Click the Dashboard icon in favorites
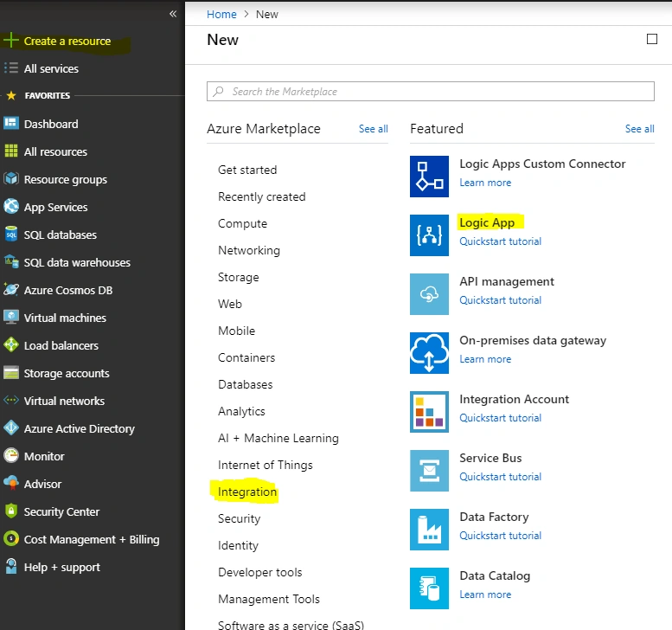Screen dimensions: 672x630 click(x=11, y=124)
